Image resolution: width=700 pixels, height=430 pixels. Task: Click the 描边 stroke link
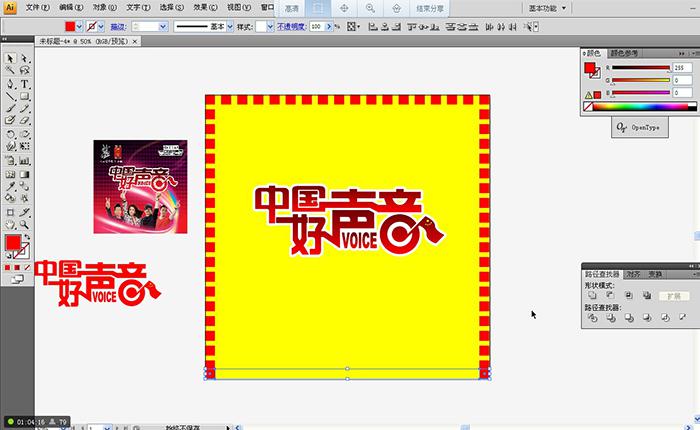click(x=118, y=27)
